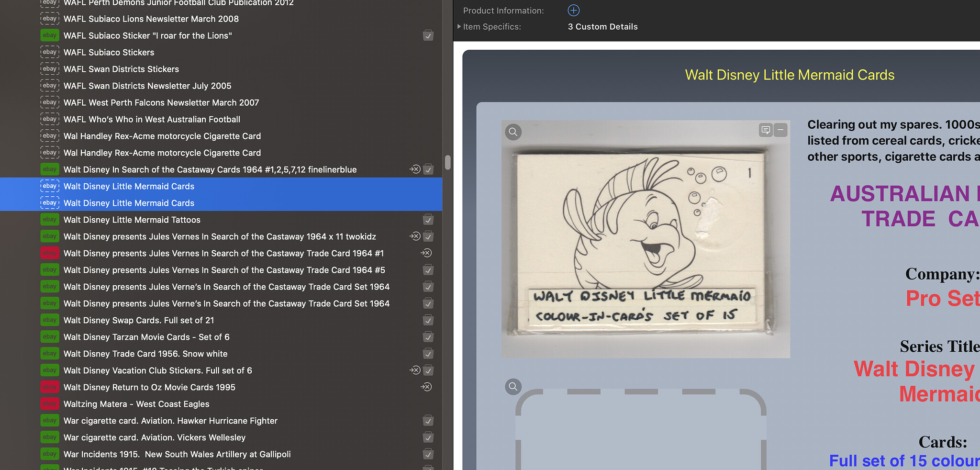Toggle the checkmark on Tarzan Movie Cards row

[428, 337]
